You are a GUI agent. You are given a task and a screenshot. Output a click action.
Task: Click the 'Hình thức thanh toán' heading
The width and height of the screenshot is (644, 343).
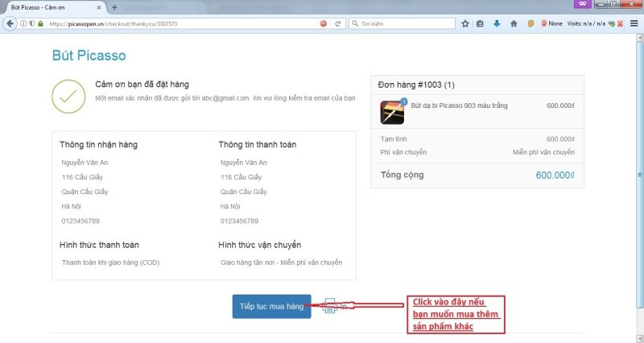99,246
